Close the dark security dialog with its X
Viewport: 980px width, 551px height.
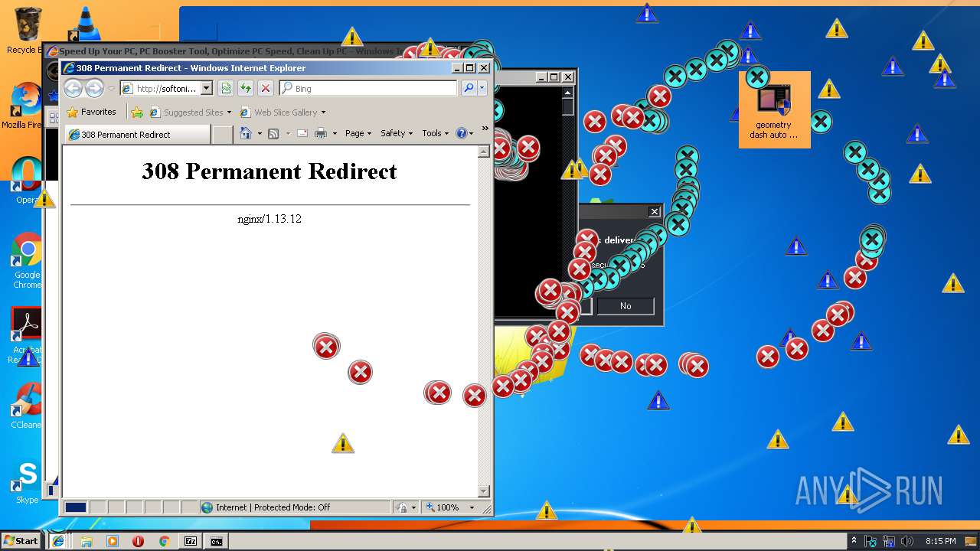click(x=655, y=211)
